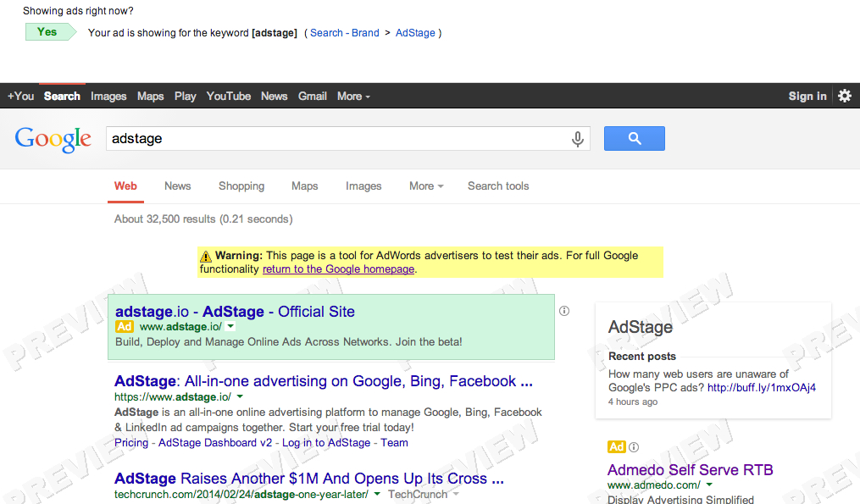Open the AdStage ad group link
The height and width of the screenshot is (504, 860).
415,33
